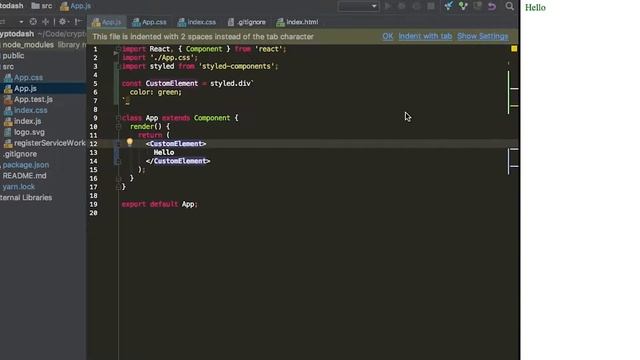Click the App.js file icon in project tree
Image resolution: width=640 pixels, height=360 pixels.
8,88
